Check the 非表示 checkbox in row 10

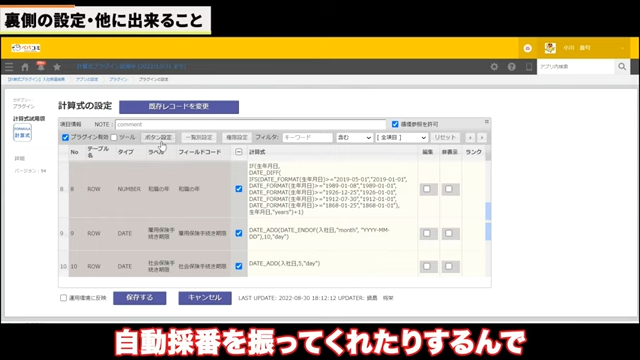pos(449,266)
